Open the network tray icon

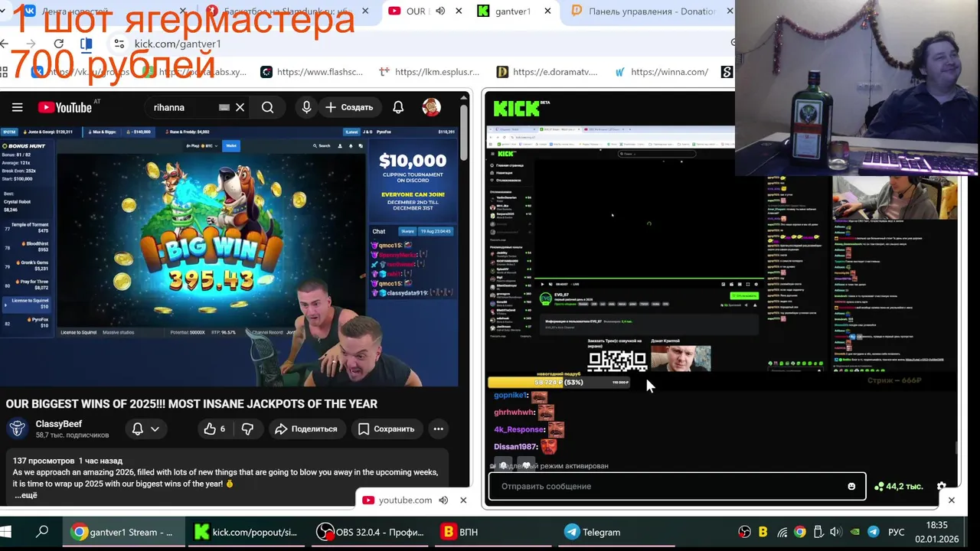(x=782, y=532)
